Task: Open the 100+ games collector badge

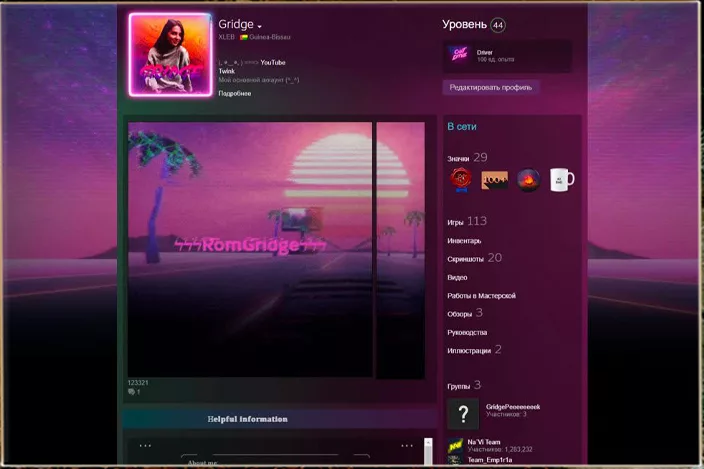Action: coord(495,180)
